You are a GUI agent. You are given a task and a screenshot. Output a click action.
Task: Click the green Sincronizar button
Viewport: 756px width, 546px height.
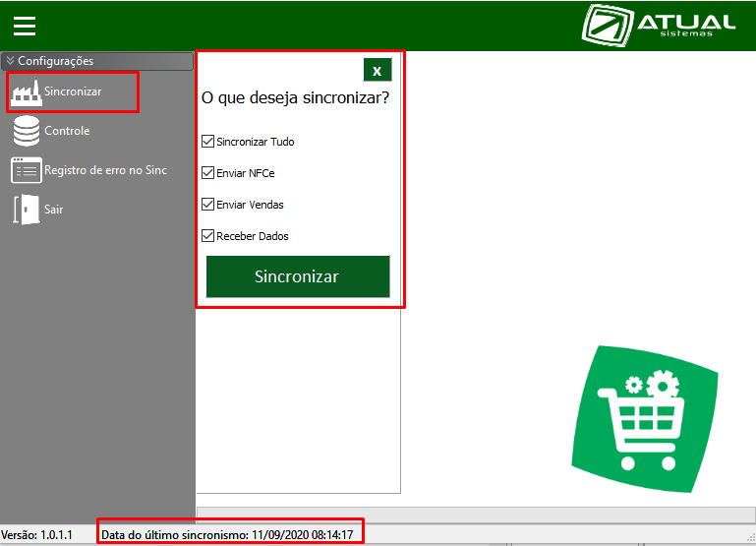(x=298, y=276)
